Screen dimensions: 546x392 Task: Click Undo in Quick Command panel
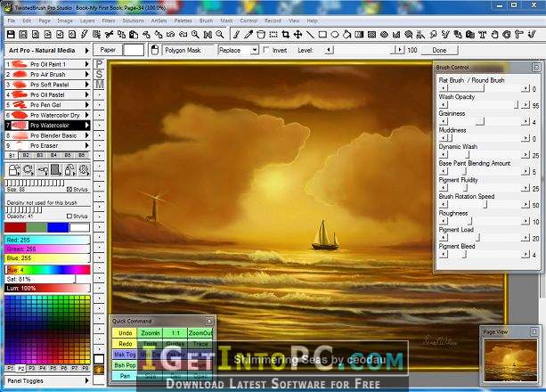tap(125, 333)
